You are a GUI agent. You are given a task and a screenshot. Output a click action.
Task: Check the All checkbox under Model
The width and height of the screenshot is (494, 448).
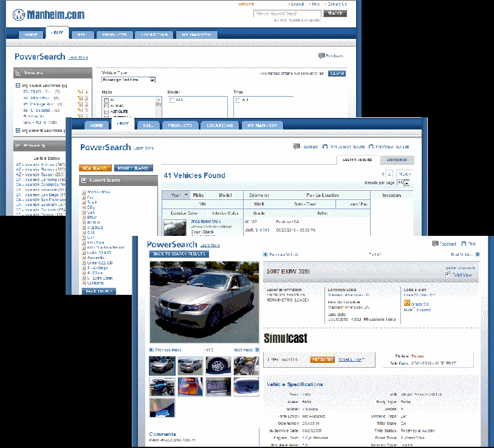pos(172,100)
